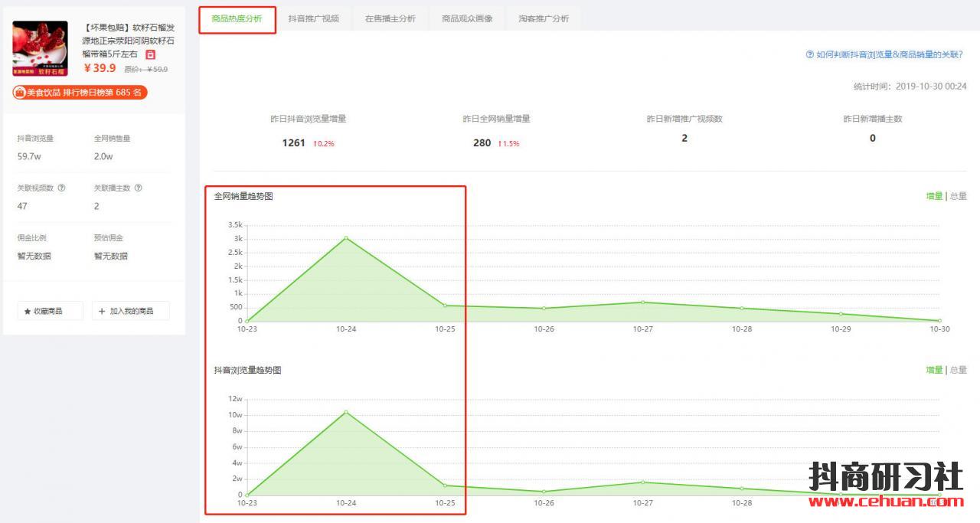Image resolution: width=980 pixels, height=523 pixels.
Task: Switch 抖音浏览量趋势图 to 总量 view
Action: click(x=958, y=370)
